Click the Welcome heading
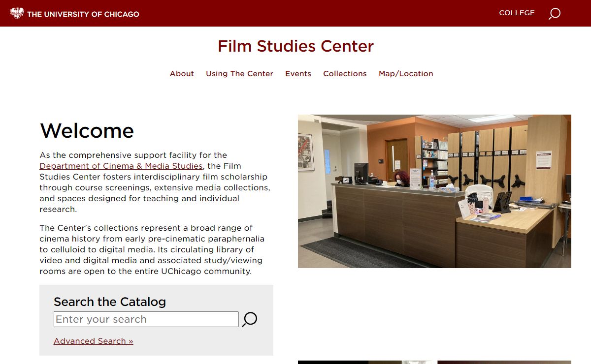Viewport: 591px width, 364px height. 87,131
